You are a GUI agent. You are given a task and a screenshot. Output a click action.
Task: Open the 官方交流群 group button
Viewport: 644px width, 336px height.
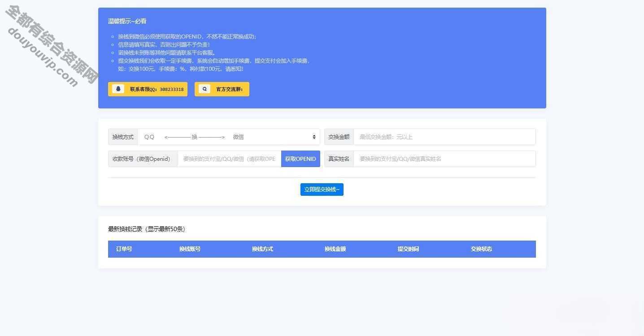coord(222,89)
